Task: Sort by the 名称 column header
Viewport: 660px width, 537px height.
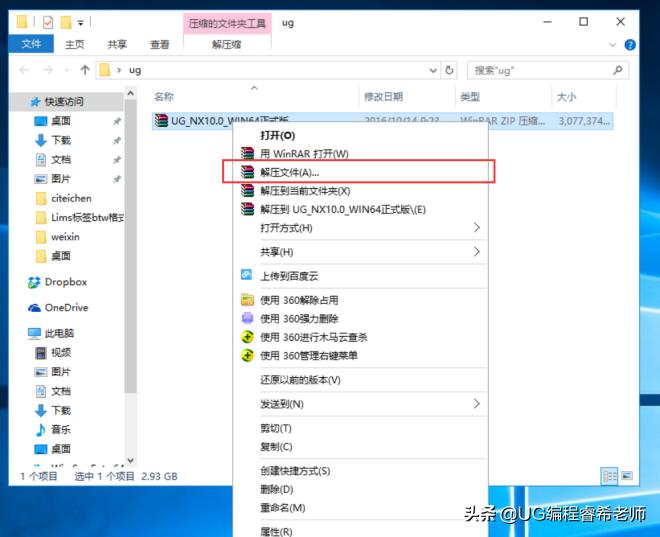Action: click(x=164, y=97)
